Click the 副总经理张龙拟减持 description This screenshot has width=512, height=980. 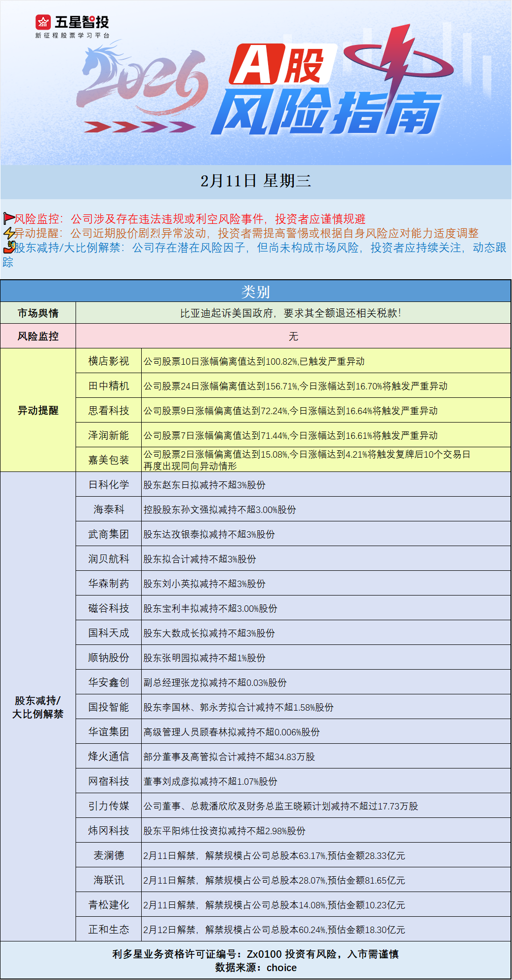(x=215, y=682)
